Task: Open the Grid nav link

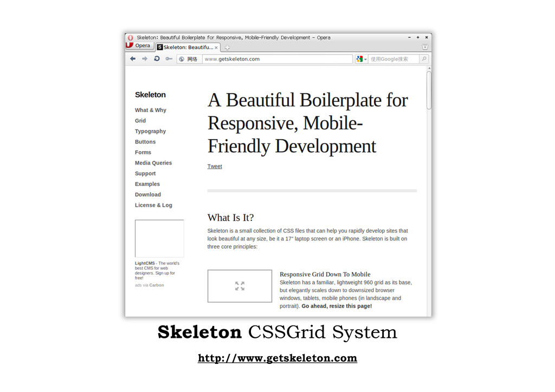Action: pyautogui.click(x=140, y=121)
